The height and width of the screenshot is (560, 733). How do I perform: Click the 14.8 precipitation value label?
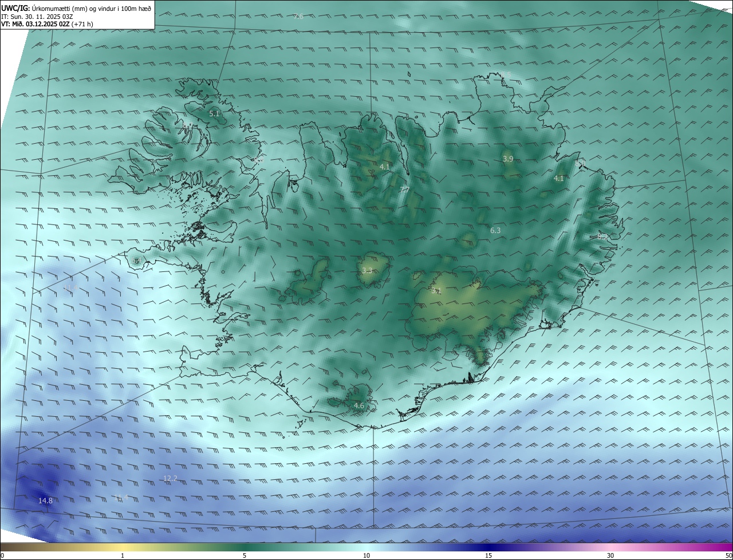45,500
